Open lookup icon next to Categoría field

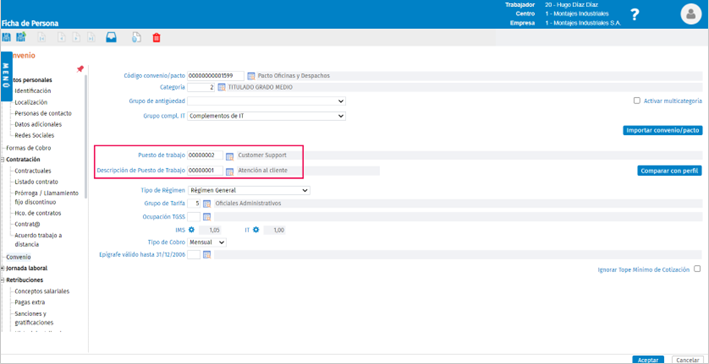[x=222, y=88]
